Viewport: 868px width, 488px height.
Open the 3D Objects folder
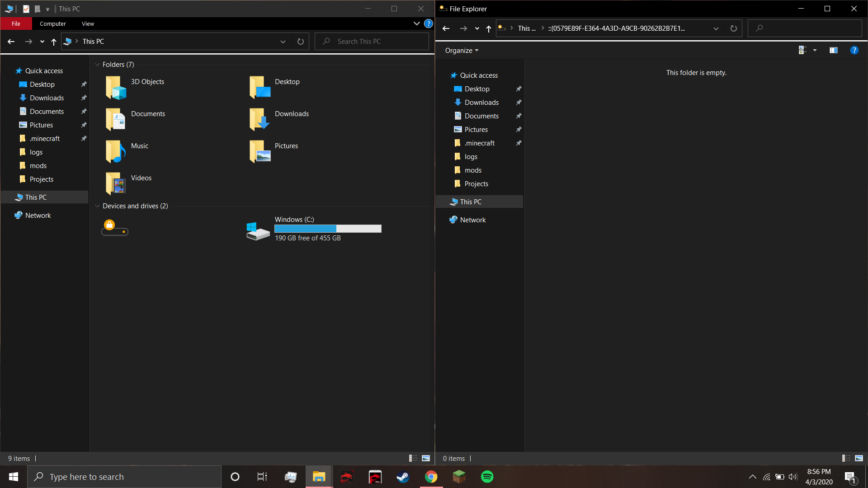(136, 87)
